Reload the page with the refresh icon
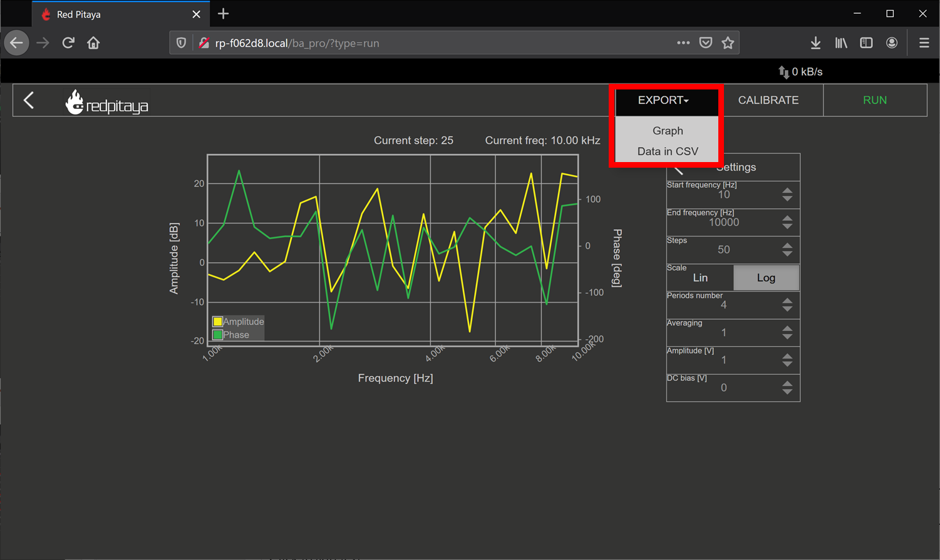 pos(68,43)
